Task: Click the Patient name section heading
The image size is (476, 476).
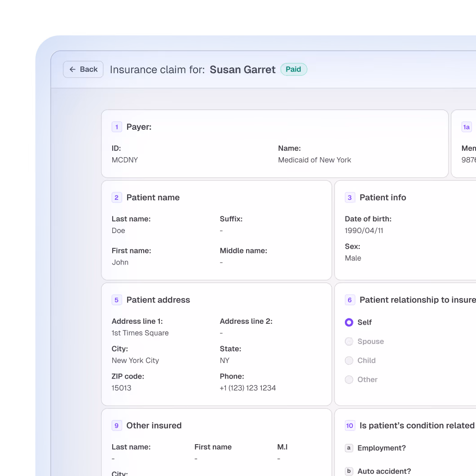Action: pyautogui.click(x=153, y=198)
